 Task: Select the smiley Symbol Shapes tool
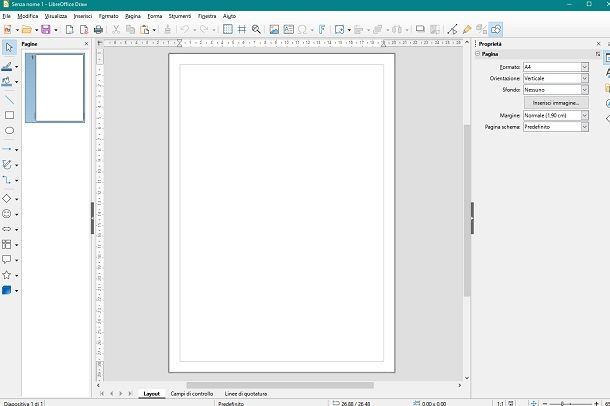pos(7,213)
